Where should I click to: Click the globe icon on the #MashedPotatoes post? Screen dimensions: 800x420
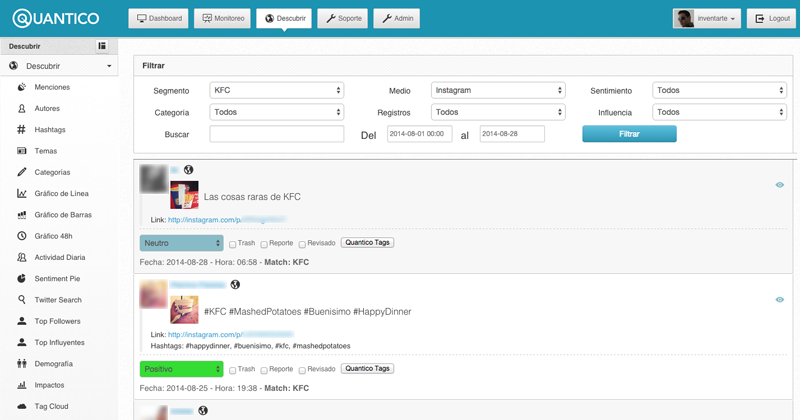[x=235, y=285]
